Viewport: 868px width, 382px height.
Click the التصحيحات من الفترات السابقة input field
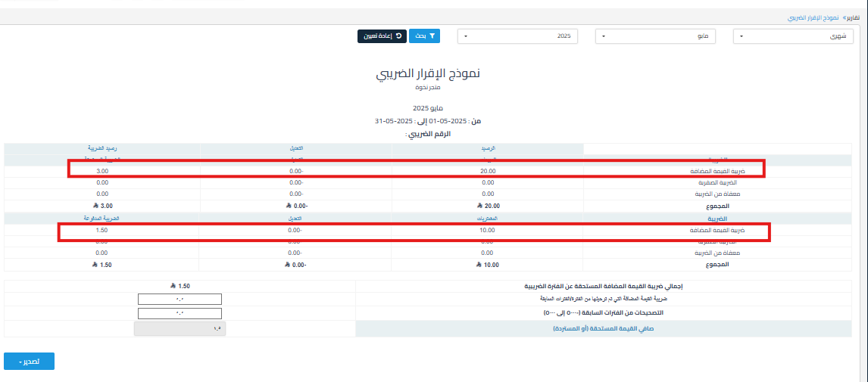point(180,313)
